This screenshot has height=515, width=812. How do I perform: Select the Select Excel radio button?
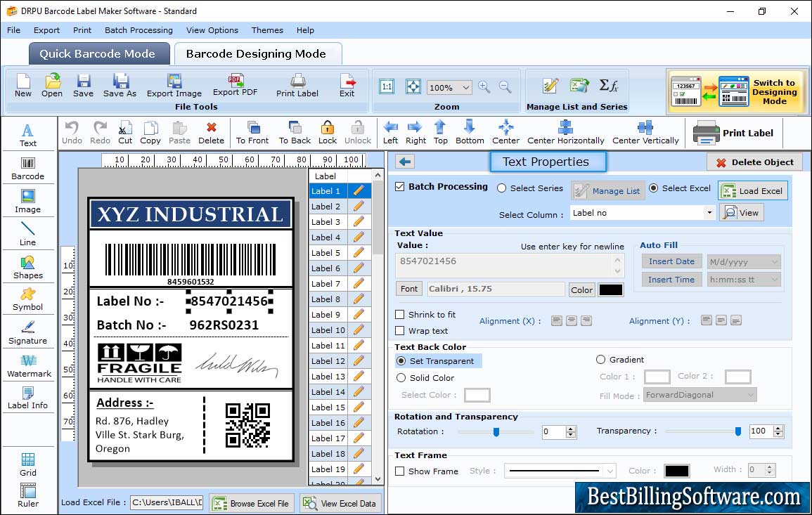click(x=654, y=188)
